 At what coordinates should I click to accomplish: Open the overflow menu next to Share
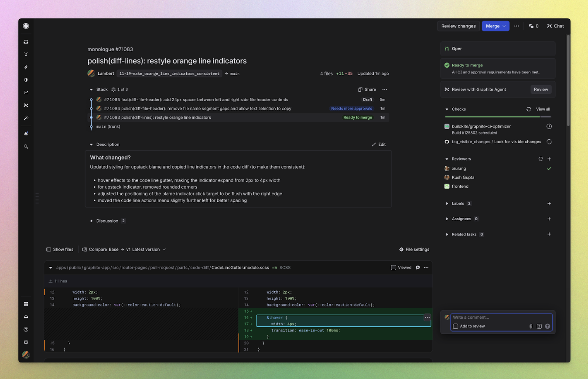[x=385, y=89]
